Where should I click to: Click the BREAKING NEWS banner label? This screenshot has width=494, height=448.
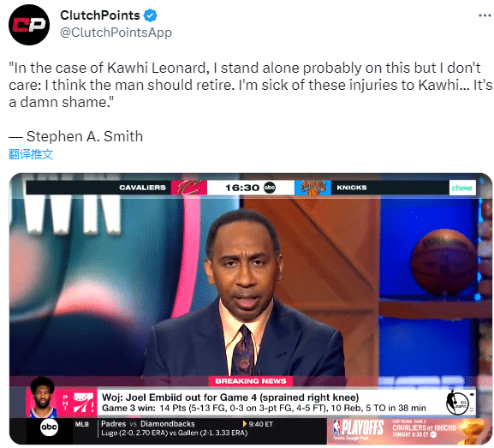pyautogui.click(x=251, y=381)
